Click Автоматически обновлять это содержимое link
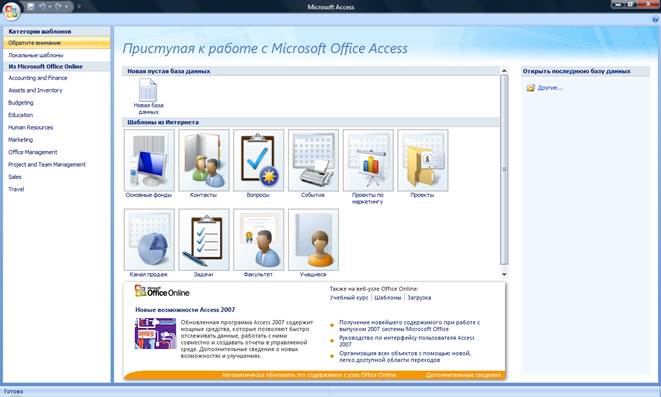The width and height of the screenshot is (661, 397). point(309,375)
